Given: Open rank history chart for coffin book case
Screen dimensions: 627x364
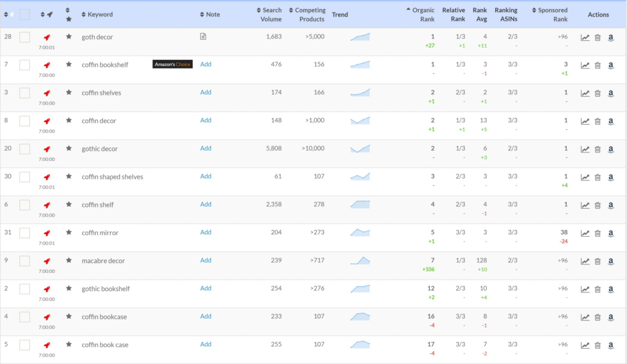Looking at the screenshot, I should click(584, 346).
